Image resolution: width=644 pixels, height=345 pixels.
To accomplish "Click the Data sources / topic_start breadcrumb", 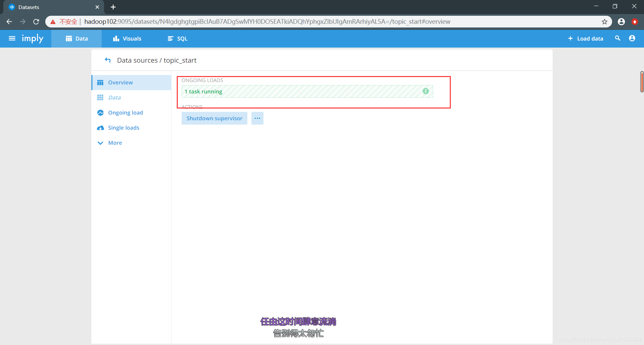I will [157, 60].
